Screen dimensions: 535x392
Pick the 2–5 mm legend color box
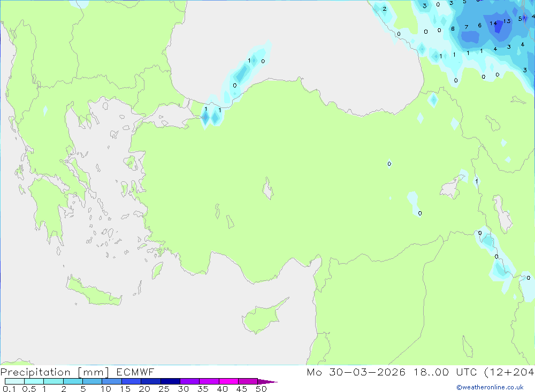[73, 381]
